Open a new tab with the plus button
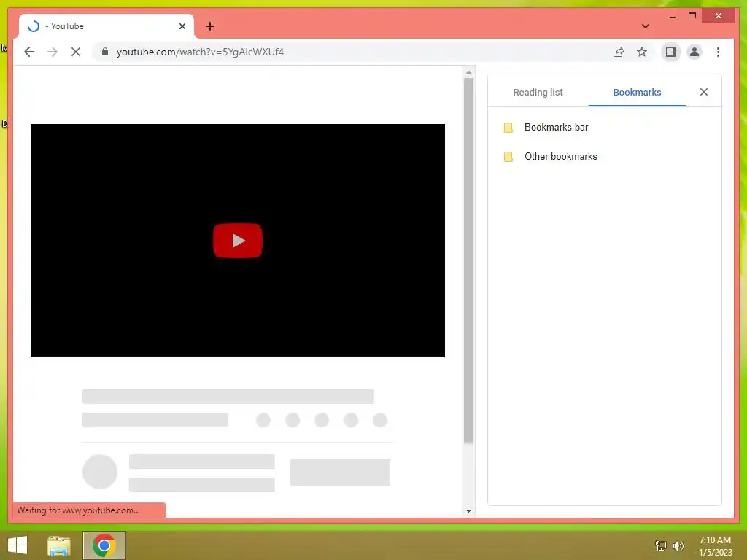The width and height of the screenshot is (747, 560). 210,26
